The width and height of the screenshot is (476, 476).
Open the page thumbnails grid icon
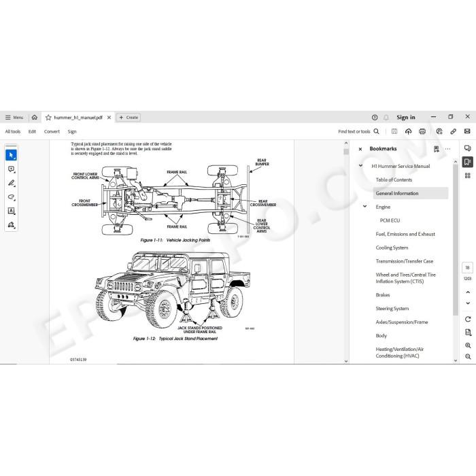[x=468, y=175]
